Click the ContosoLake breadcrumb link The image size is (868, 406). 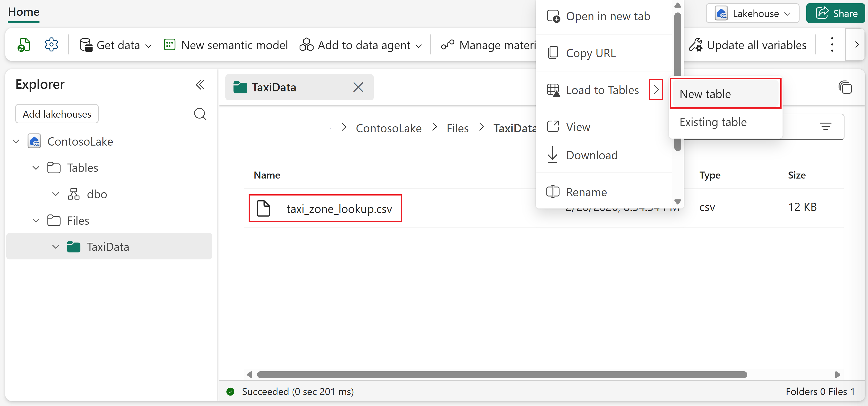(389, 128)
